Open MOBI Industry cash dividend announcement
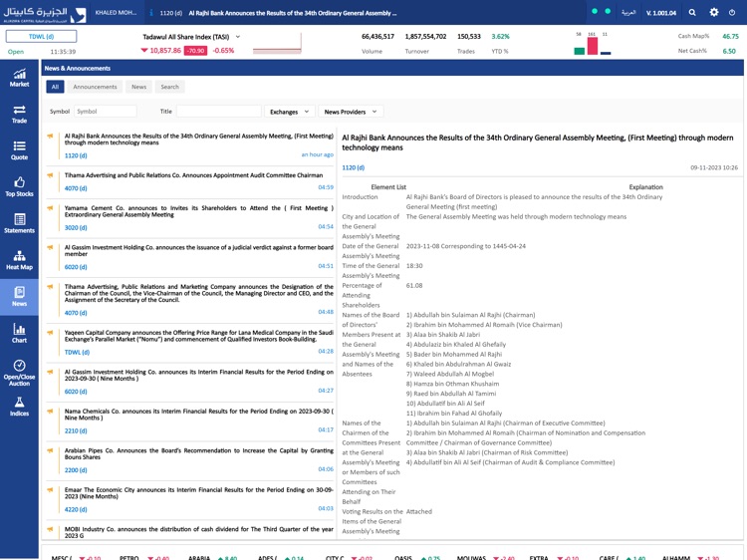 point(198,532)
